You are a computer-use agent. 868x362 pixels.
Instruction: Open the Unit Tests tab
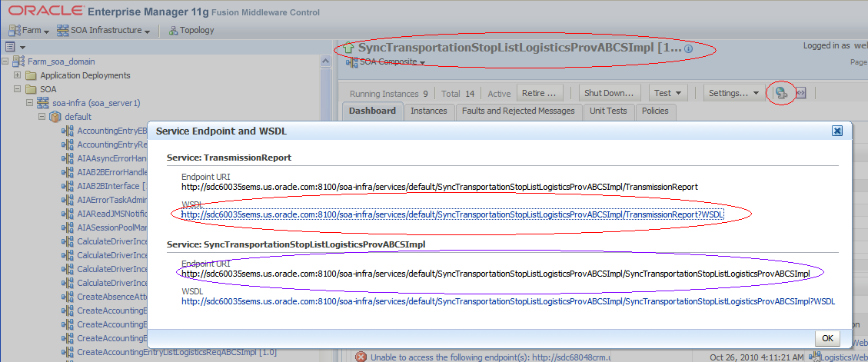608,111
